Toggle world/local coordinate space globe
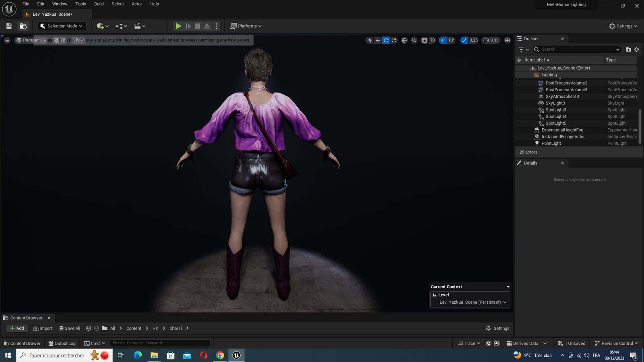 (404, 40)
